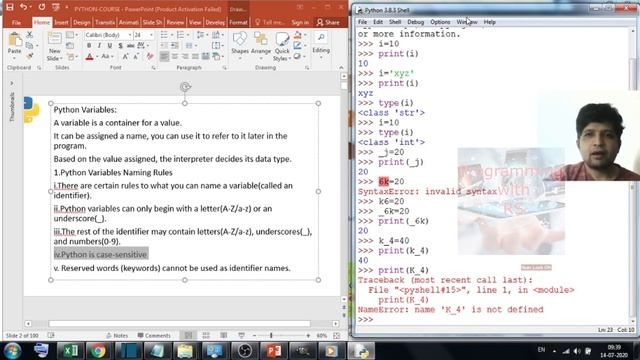This screenshot has width=640, height=360.
Task: Open Excel from the taskbar
Action: [70, 351]
